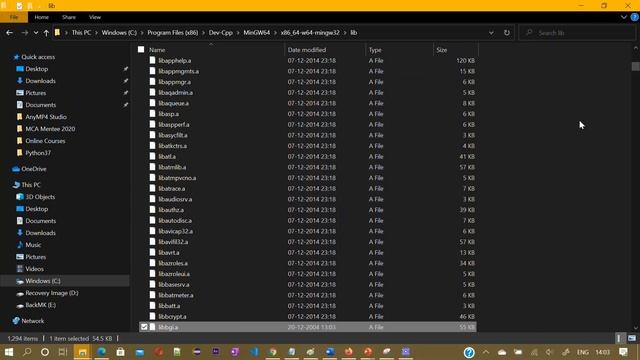640x360 pixels.
Task: Open Task View on taskbar
Action: coord(63,352)
